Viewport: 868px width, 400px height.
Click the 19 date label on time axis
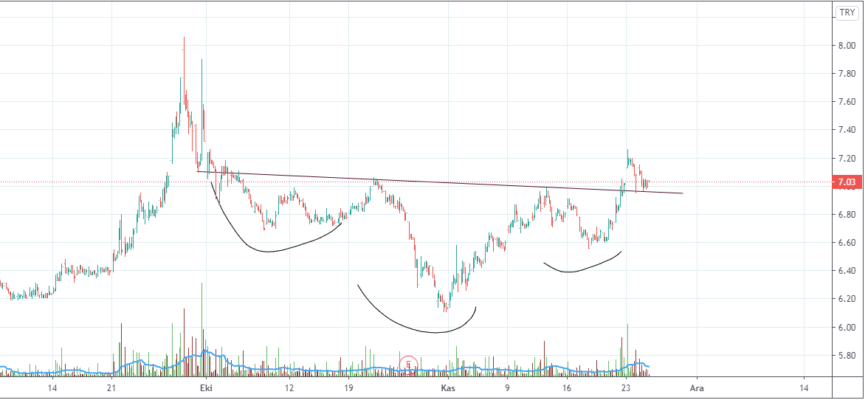click(348, 388)
